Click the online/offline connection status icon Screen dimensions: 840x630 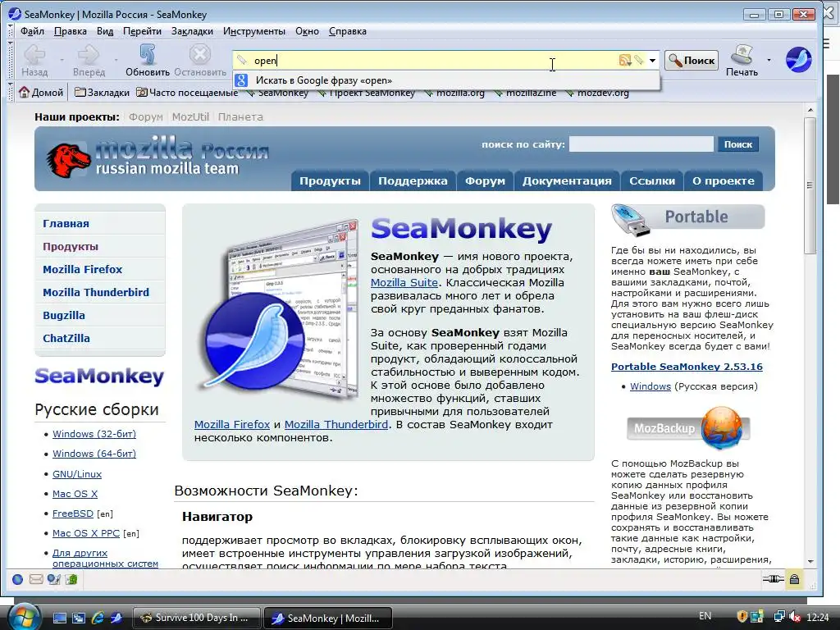tap(773, 578)
